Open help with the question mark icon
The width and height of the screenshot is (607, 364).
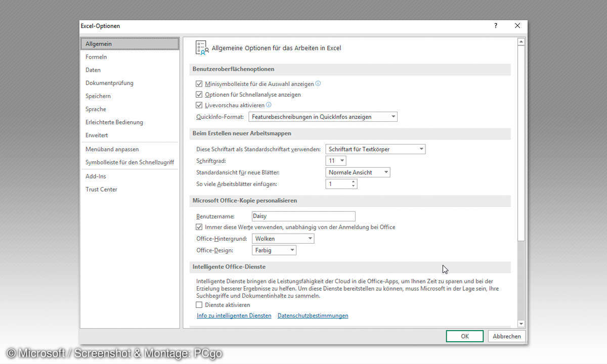(496, 26)
